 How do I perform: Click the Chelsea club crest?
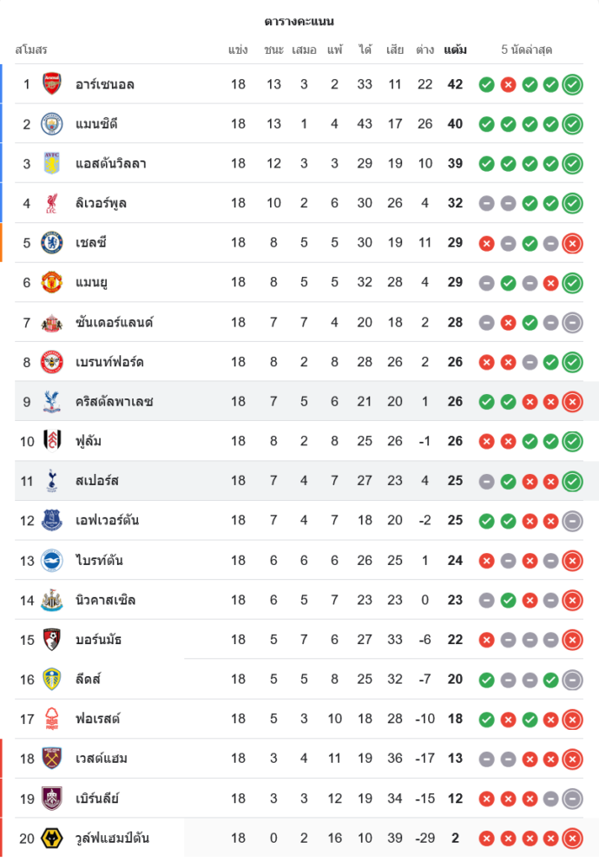(x=52, y=243)
